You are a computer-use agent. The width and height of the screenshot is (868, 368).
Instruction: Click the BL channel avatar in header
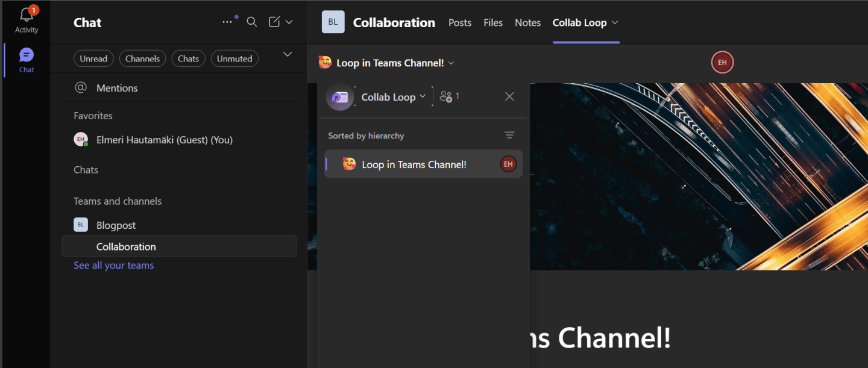(x=333, y=22)
